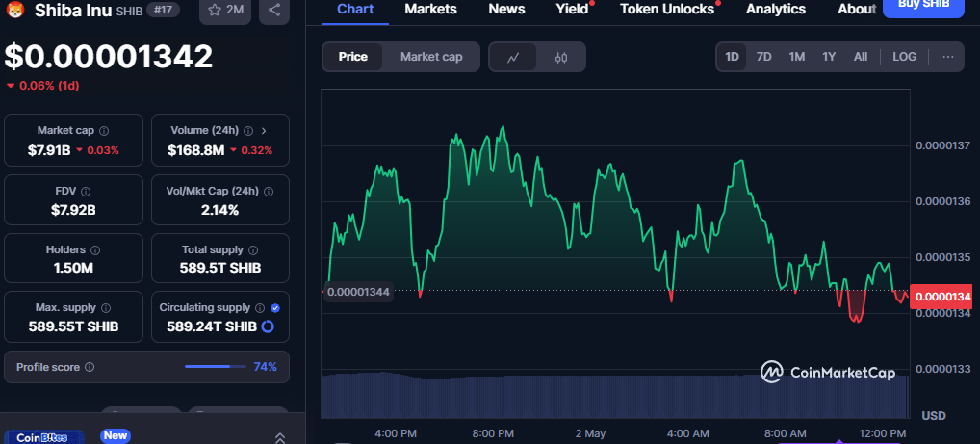980x444 pixels.
Task: Switch to candlestick chart view
Action: pyautogui.click(x=560, y=58)
